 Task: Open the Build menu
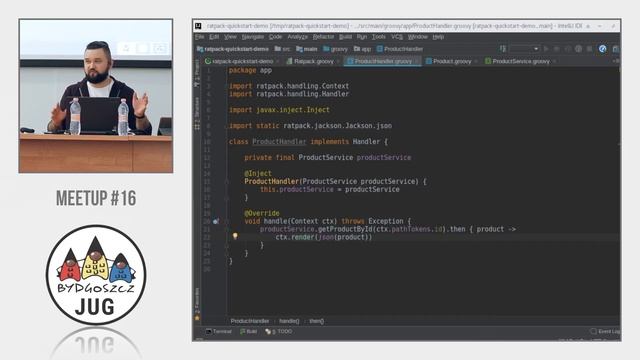coord(345,37)
